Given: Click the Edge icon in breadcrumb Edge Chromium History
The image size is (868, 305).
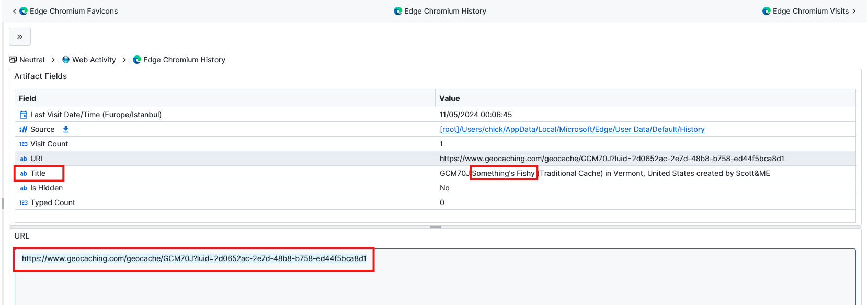Looking at the screenshot, I should [137, 60].
